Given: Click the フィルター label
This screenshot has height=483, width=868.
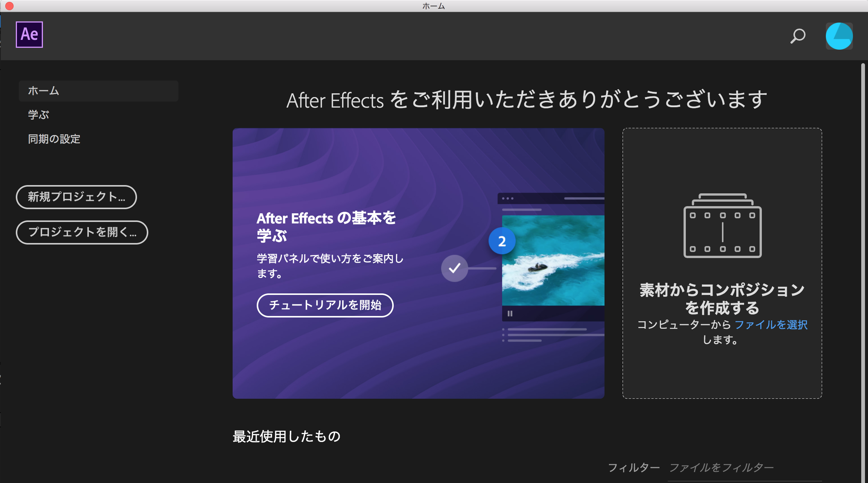Looking at the screenshot, I should pos(634,468).
